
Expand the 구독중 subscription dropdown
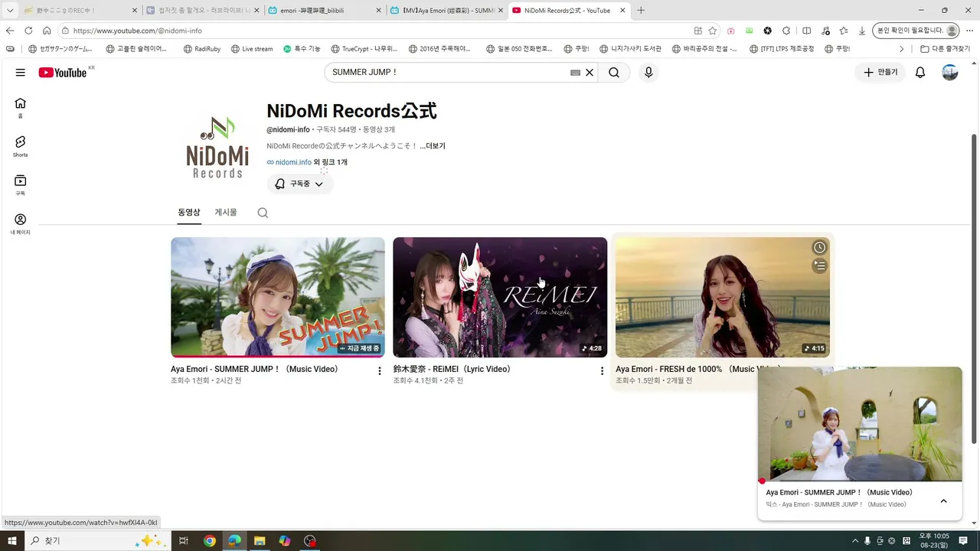[300, 184]
